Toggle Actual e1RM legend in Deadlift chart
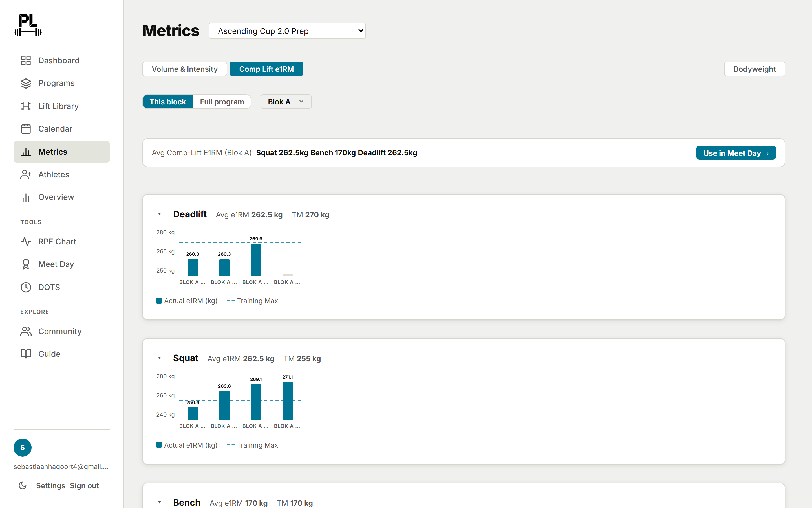 [187, 301]
